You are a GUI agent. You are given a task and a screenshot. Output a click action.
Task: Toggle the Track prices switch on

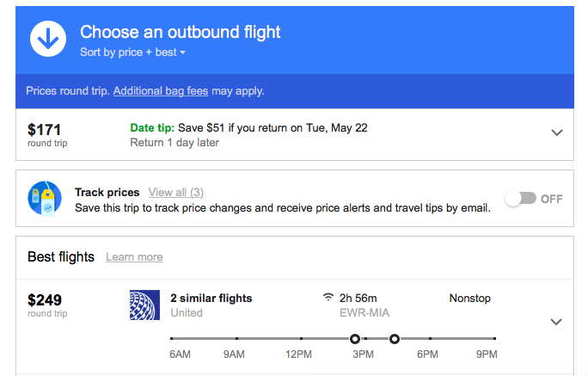(x=520, y=198)
